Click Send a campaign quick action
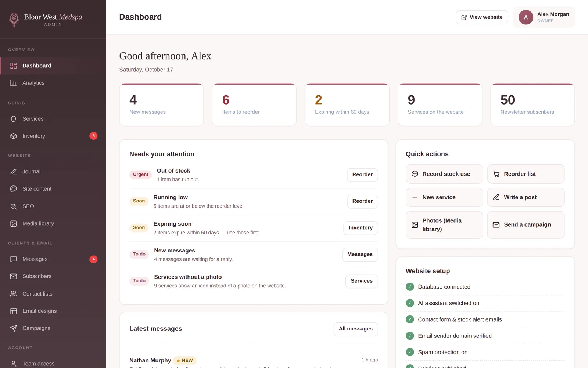This screenshot has height=368, width=588. [x=526, y=225]
